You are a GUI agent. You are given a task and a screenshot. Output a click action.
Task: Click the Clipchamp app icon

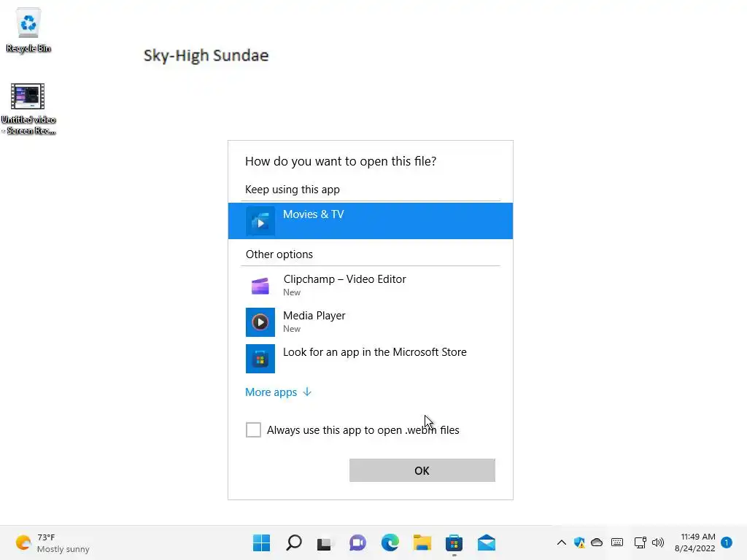click(260, 286)
